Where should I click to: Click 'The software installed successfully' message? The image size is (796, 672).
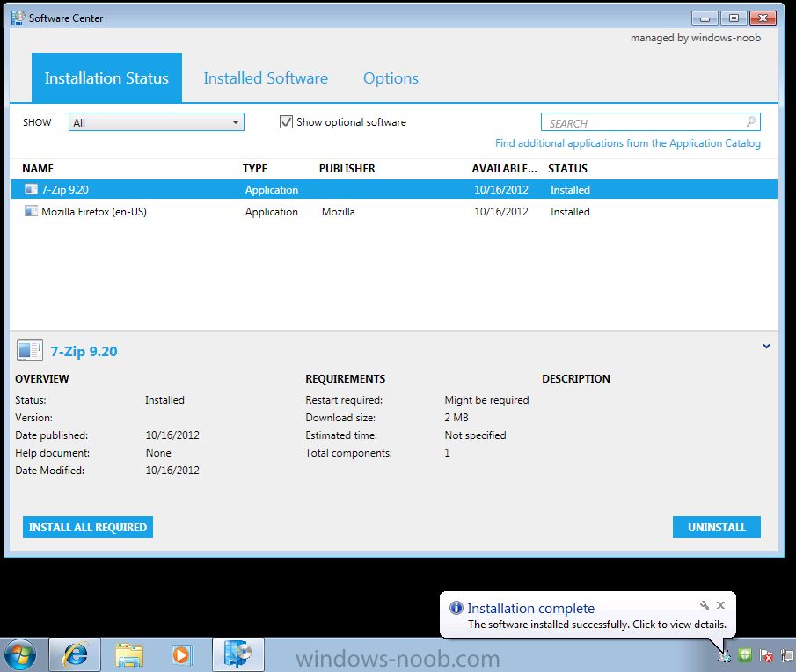point(597,625)
